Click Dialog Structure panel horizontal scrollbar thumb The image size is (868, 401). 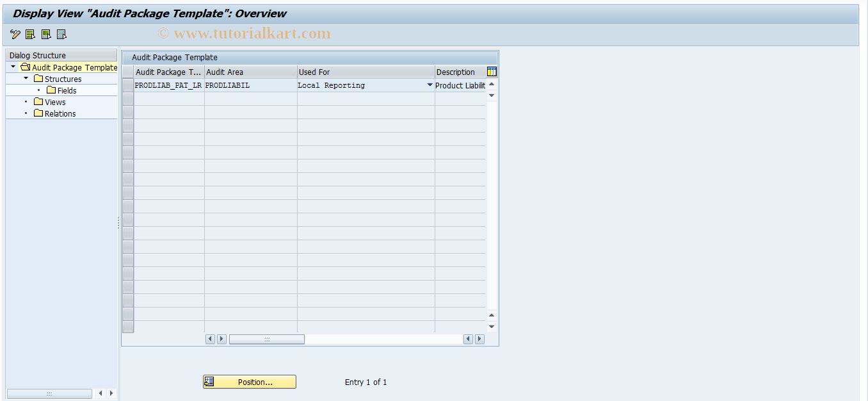[49, 393]
